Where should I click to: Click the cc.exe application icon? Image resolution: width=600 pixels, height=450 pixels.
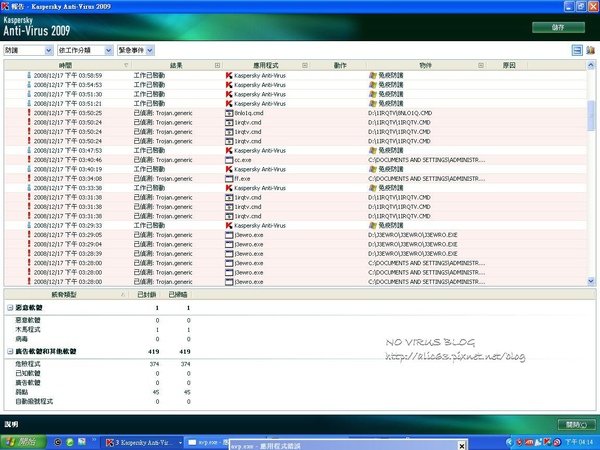(x=229, y=160)
